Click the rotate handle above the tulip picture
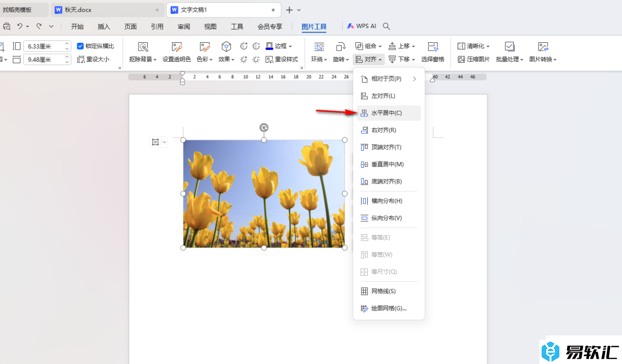Viewport: 622px width, 364px height. [x=264, y=128]
